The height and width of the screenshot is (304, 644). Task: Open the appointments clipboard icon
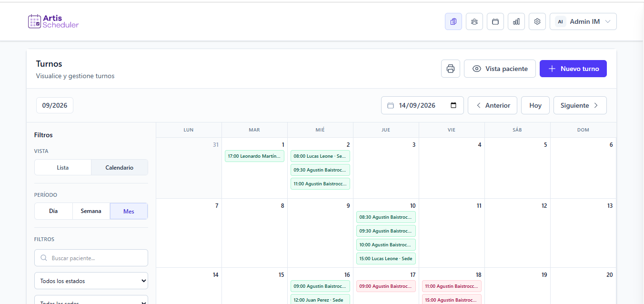pos(453,21)
